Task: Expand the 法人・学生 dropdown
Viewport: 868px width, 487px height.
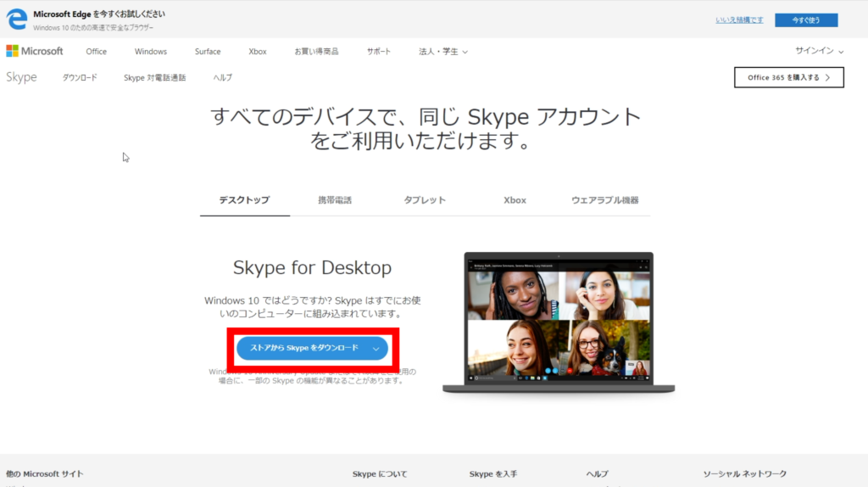Action: point(442,52)
